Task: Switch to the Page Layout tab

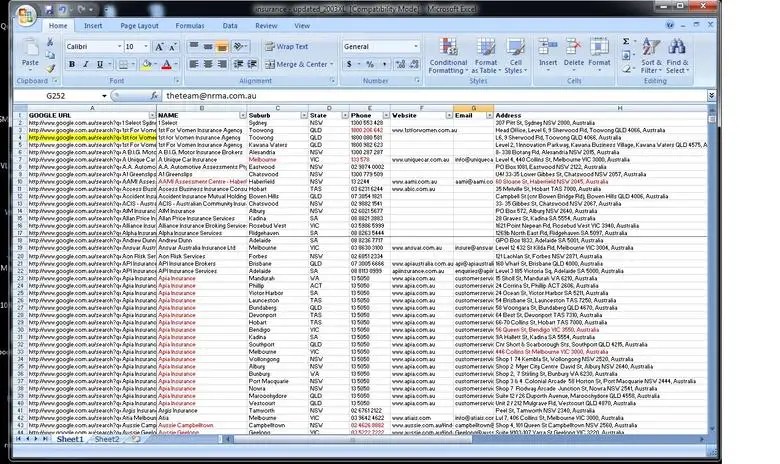Action: point(139,25)
